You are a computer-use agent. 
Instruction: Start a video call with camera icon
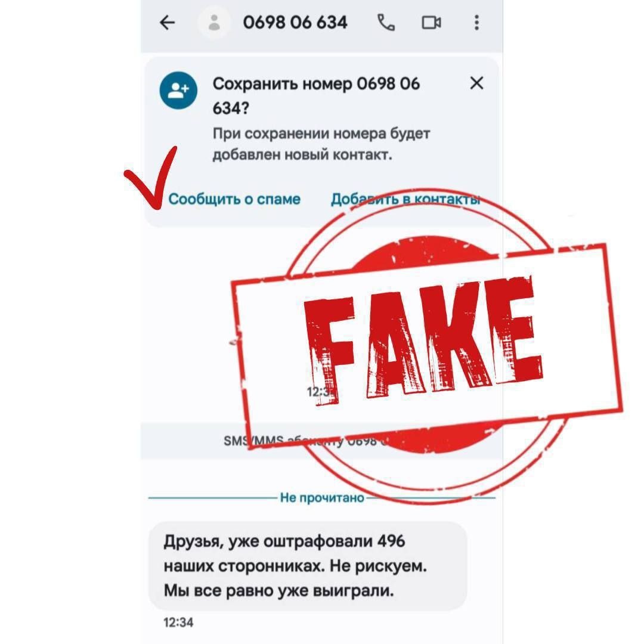pos(431,23)
